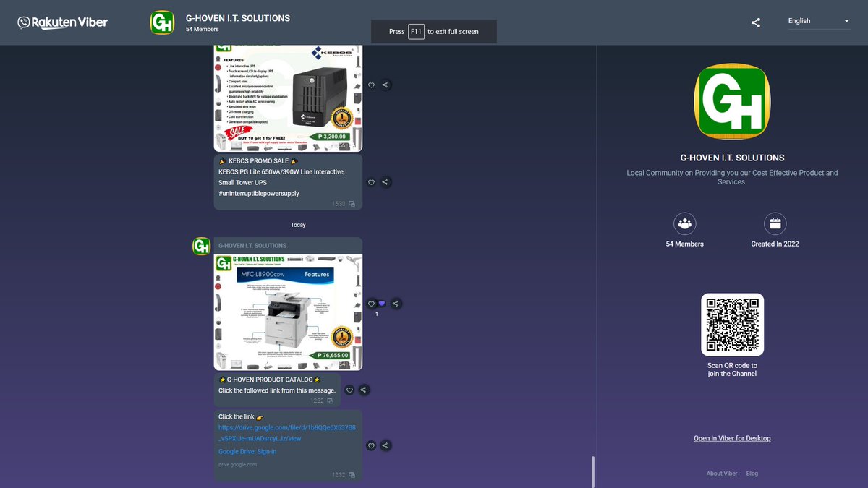Open the English language dropdown
Viewport: 868px width, 488px height.
[x=819, y=21]
